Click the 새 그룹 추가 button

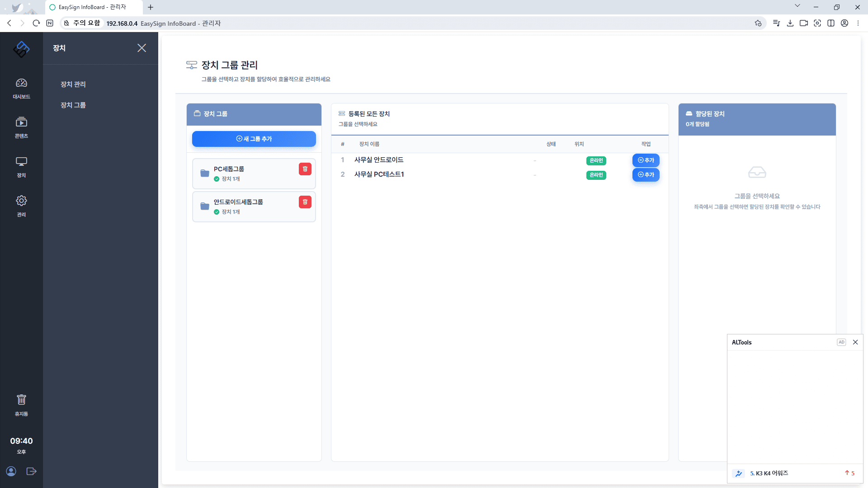(x=254, y=139)
